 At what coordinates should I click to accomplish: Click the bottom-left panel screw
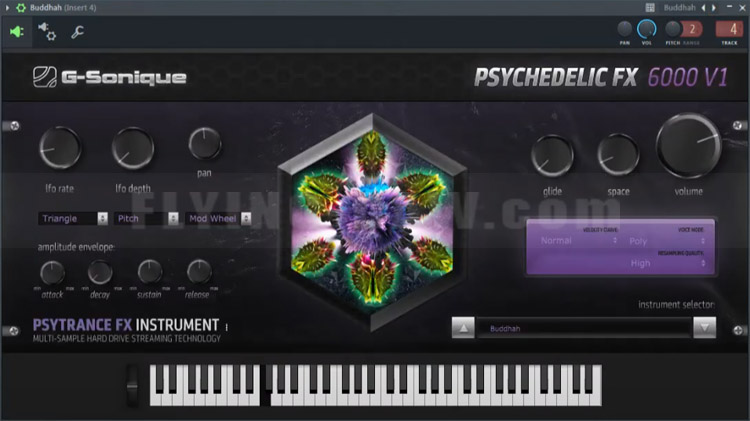click(x=14, y=331)
